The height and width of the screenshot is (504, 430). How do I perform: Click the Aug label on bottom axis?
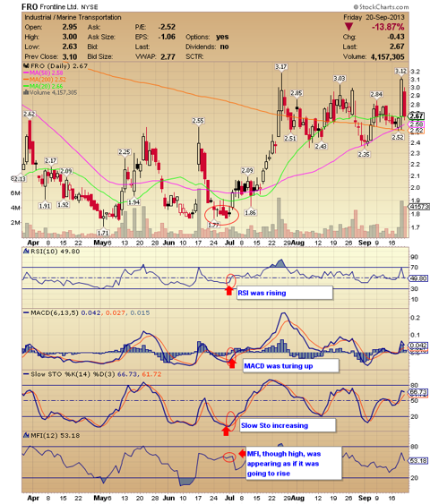pyautogui.click(x=297, y=498)
